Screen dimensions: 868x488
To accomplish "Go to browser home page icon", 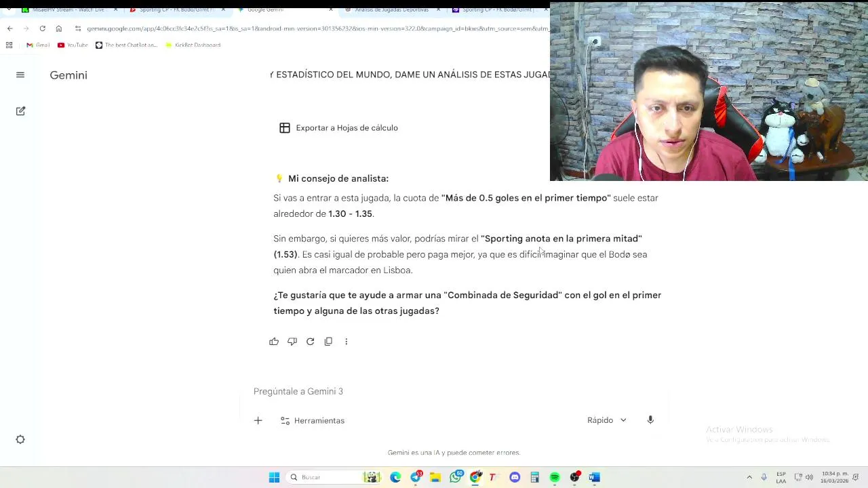I will pos(59,28).
